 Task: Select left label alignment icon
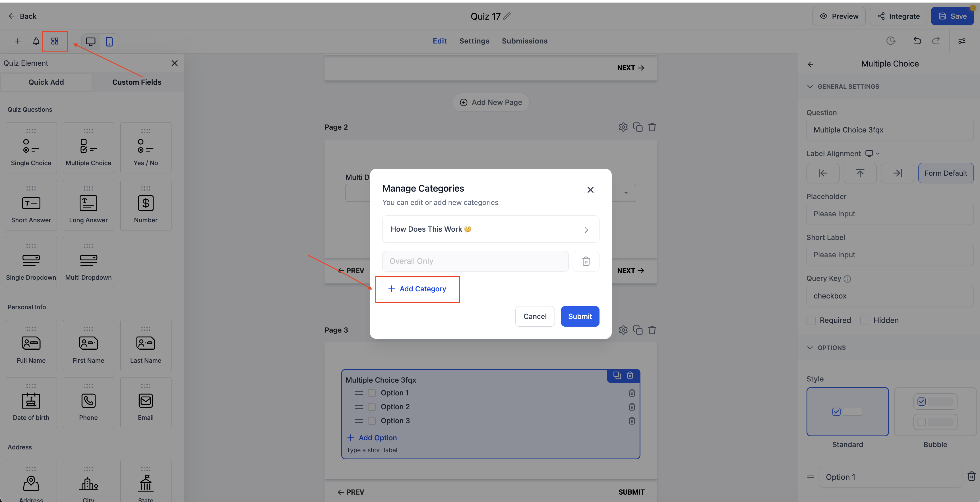822,173
